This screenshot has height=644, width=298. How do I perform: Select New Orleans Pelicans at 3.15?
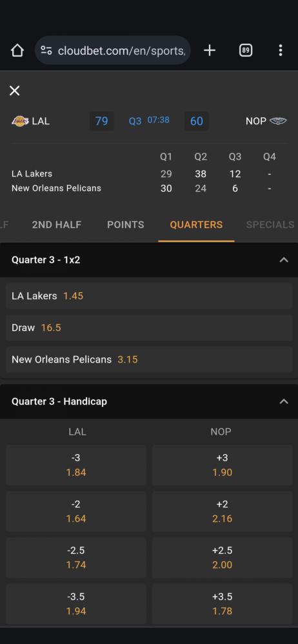pos(149,360)
